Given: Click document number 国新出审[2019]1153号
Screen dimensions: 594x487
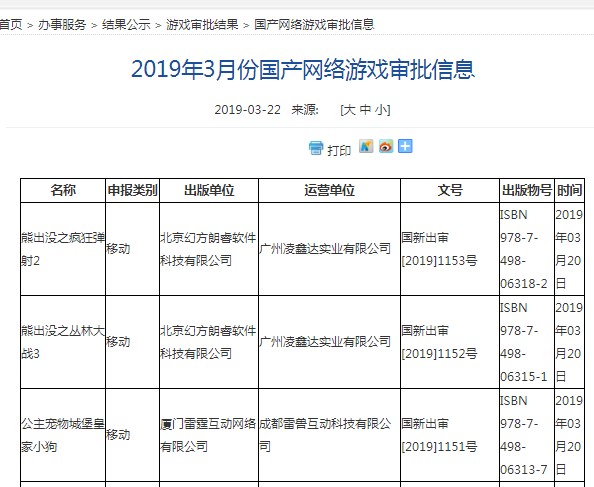Looking at the screenshot, I should pyautogui.click(x=439, y=249).
